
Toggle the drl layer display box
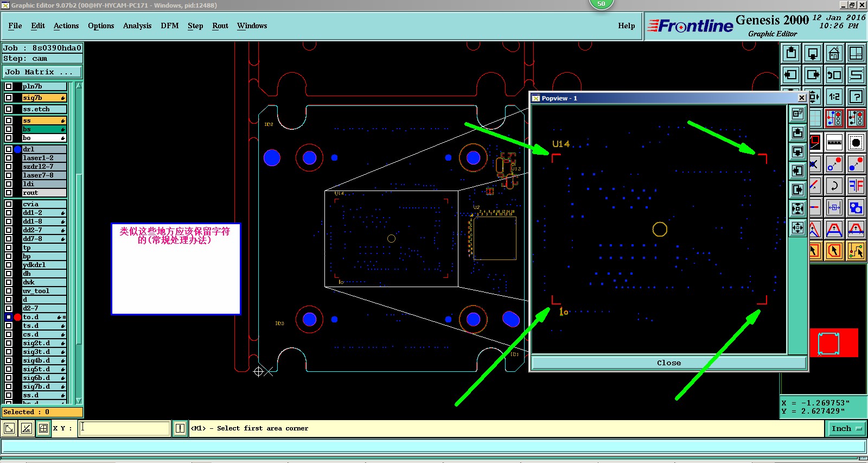pyautogui.click(x=9, y=149)
